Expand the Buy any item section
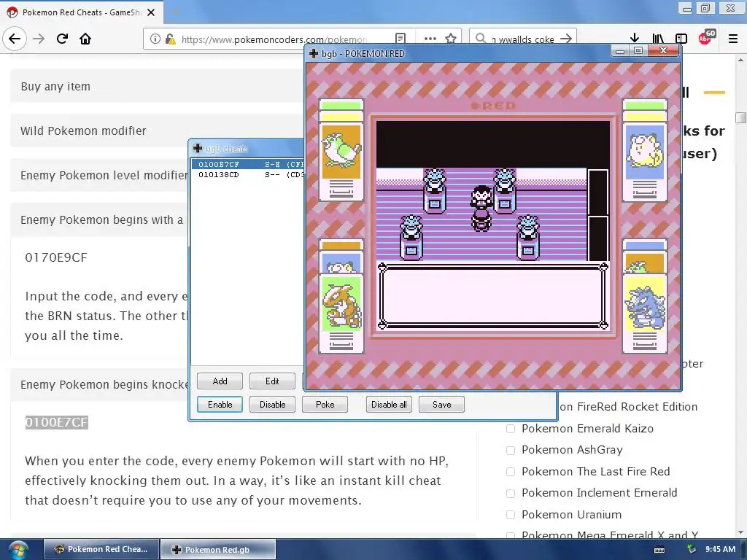 pyautogui.click(x=158, y=86)
